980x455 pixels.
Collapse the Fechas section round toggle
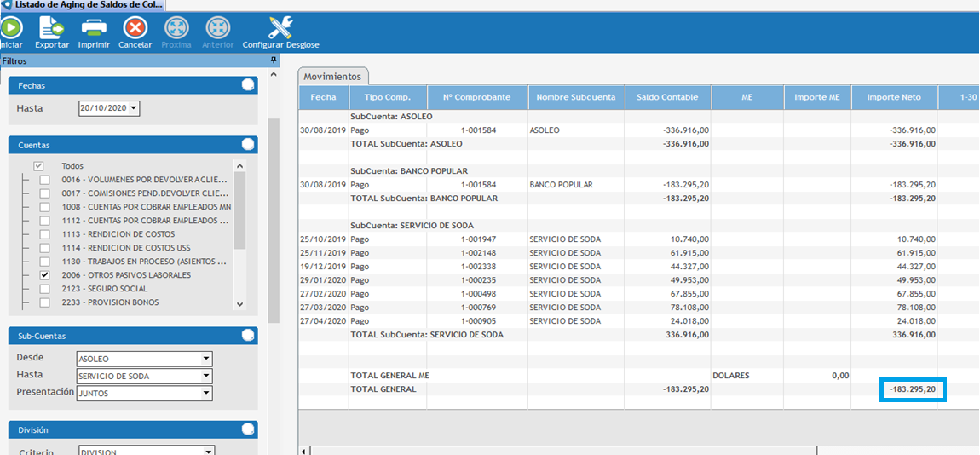(x=248, y=84)
